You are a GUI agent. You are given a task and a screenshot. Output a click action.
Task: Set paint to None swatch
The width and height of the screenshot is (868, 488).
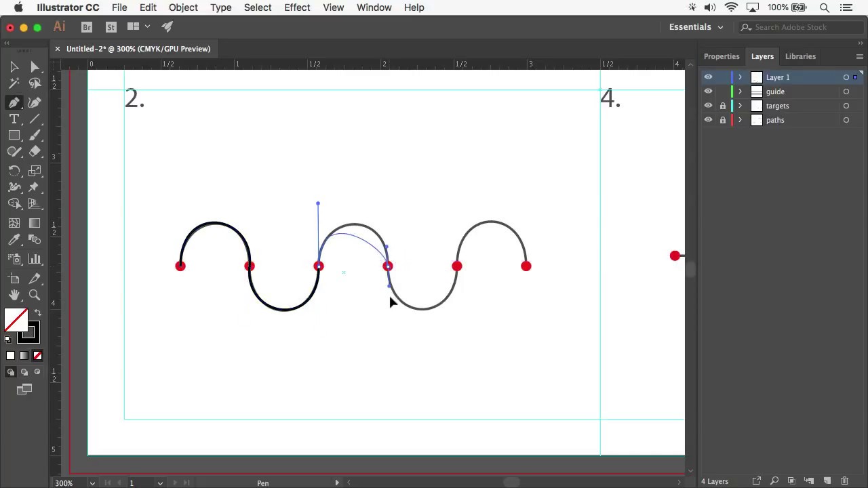click(37, 356)
